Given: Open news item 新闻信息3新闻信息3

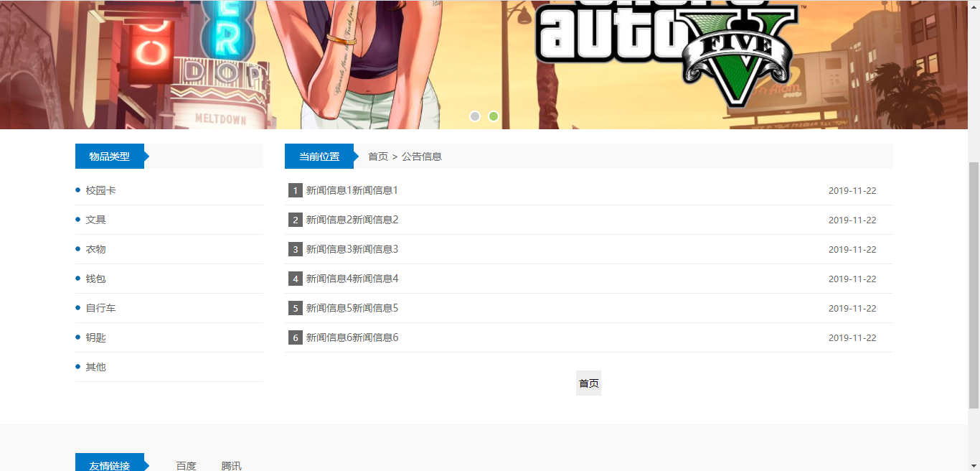Looking at the screenshot, I should (352, 249).
